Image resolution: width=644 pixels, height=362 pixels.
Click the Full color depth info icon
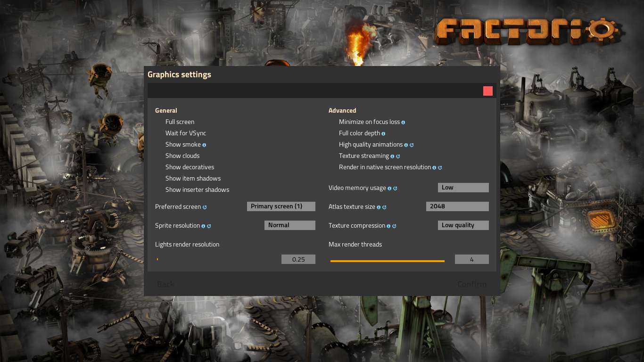coord(383,133)
